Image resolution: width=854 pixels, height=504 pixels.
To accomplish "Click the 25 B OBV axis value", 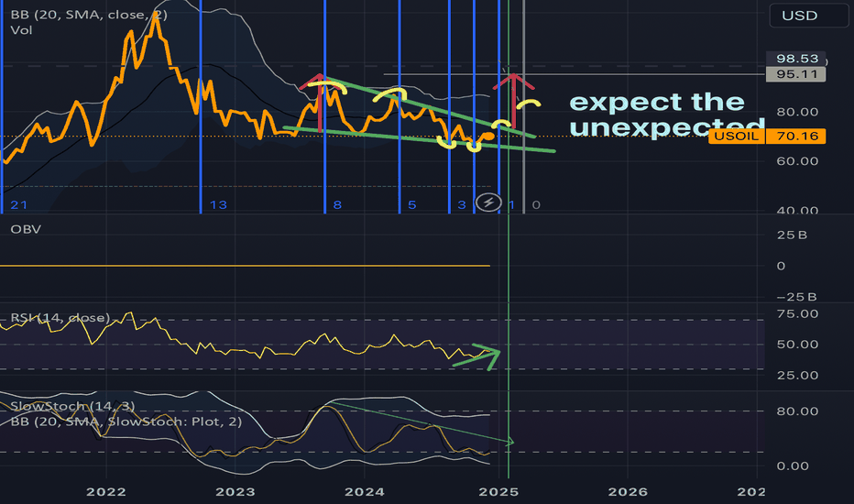I will pos(792,236).
